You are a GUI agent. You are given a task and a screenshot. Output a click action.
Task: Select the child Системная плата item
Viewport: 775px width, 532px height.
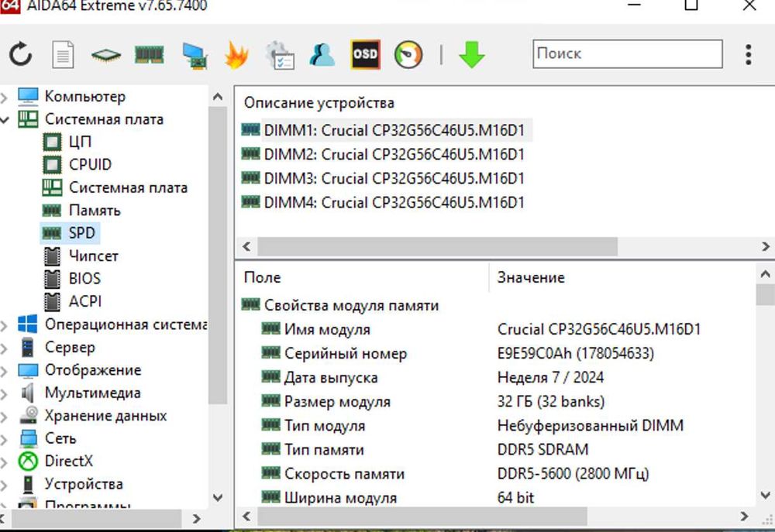(128, 187)
